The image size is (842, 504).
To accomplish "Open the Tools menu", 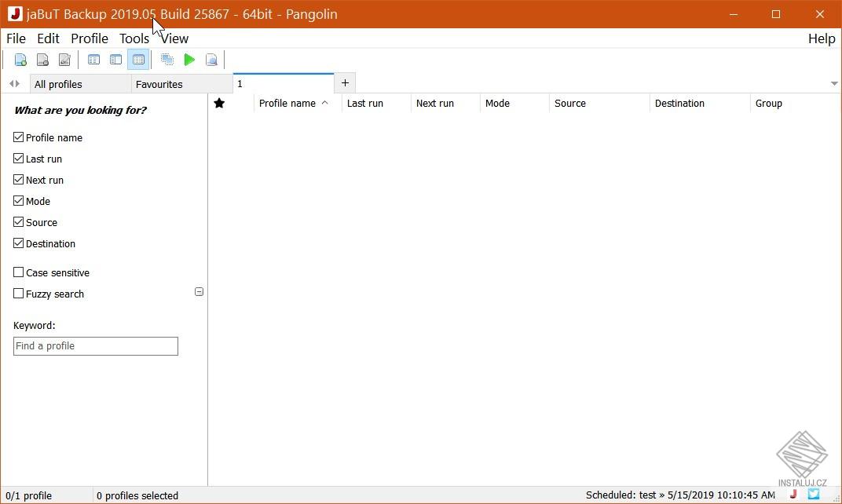I will click(x=134, y=38).
